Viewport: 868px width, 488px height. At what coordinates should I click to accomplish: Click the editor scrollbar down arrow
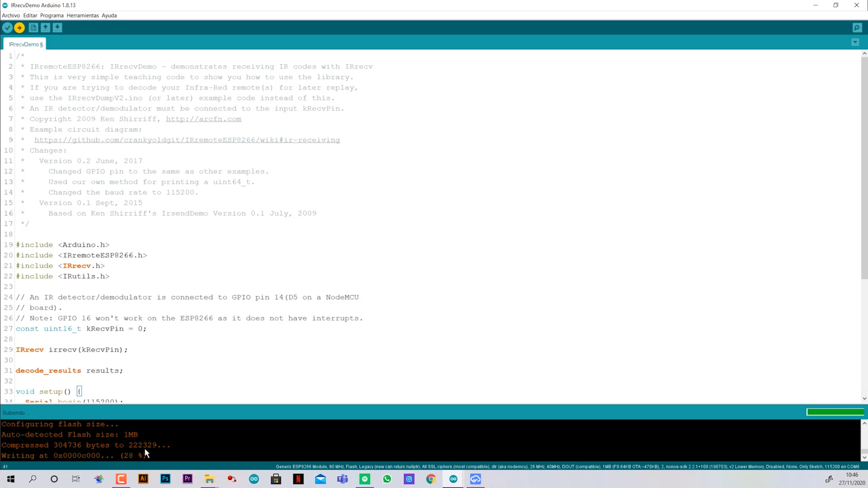[x=864, y=399]
